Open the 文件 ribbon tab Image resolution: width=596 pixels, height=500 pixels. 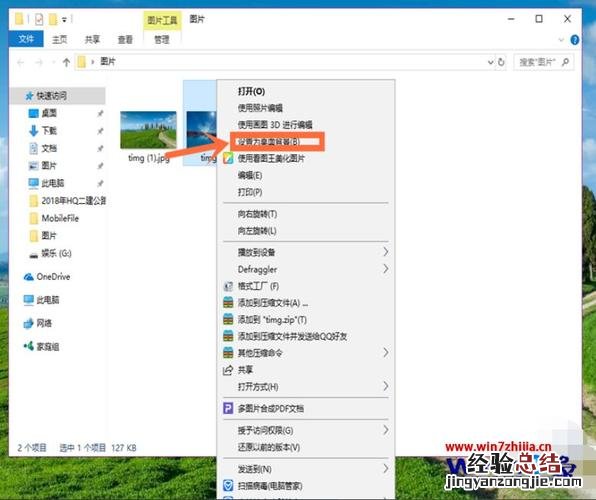[x=26, y=39]
